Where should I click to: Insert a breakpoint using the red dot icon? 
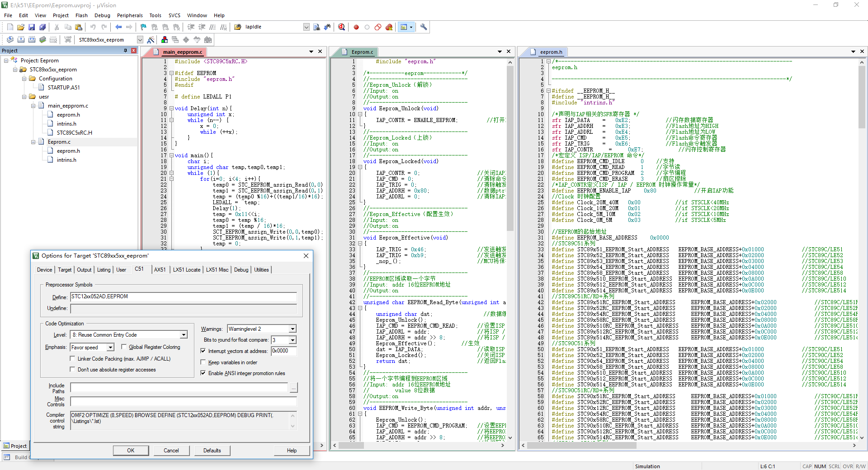click(356, 27)
